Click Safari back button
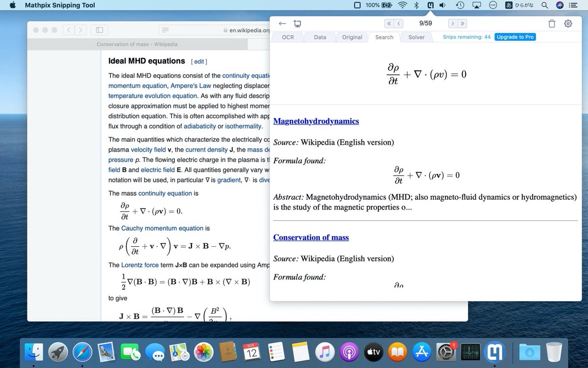The height and width of the screenshot is (368, 588). (69, 30)
